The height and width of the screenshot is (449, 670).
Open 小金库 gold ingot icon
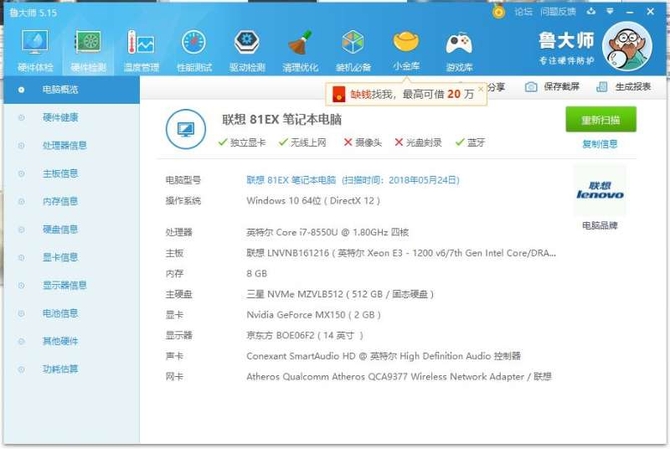point(406,50)
